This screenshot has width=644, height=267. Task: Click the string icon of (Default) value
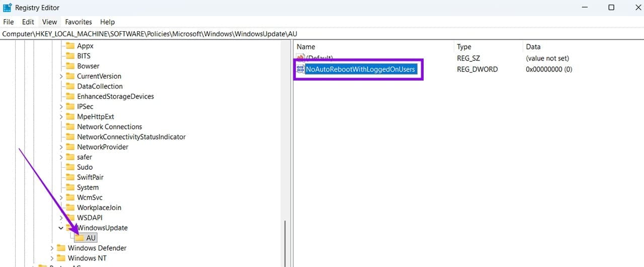pyautogui.click(x=300, y=58)
